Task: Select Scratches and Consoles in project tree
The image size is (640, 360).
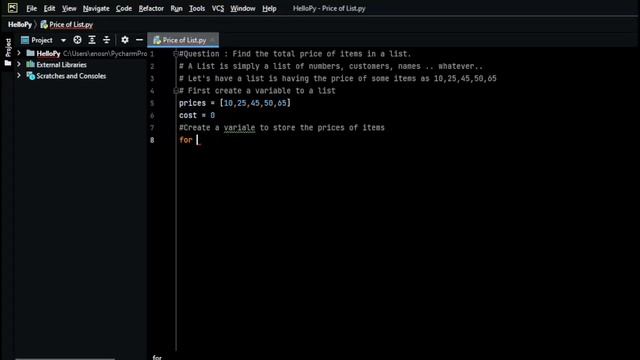Action: click(71, 76)
